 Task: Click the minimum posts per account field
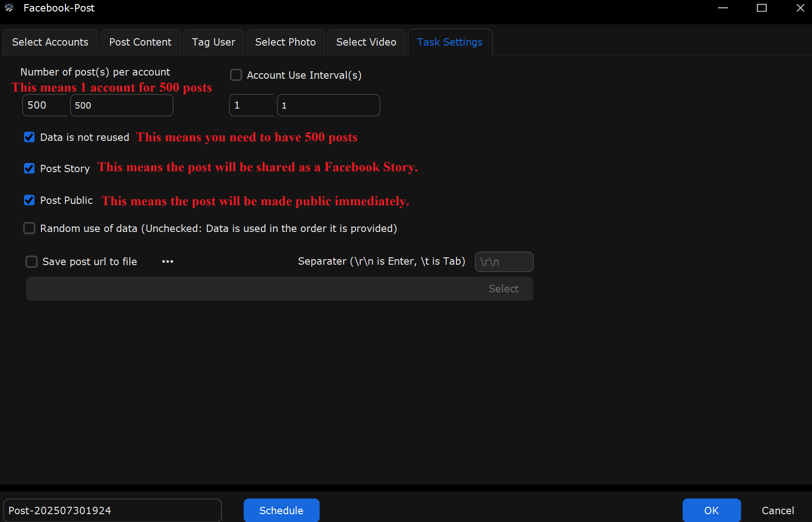[45, 105]
